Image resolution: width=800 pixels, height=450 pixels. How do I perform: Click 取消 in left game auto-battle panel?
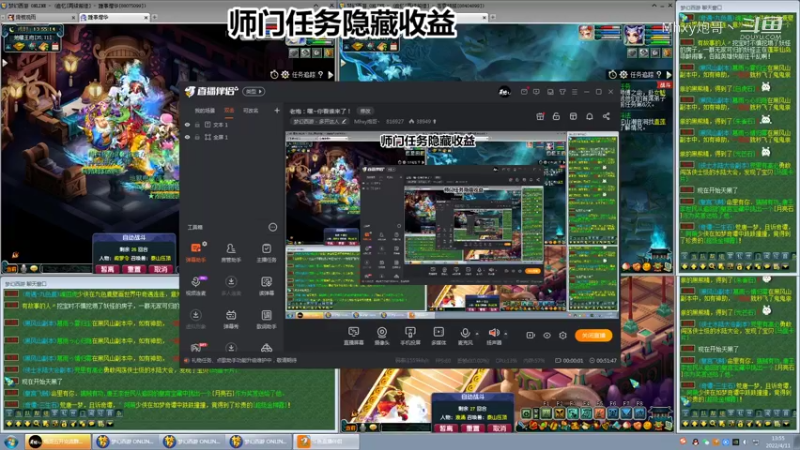tap(160, 269)
